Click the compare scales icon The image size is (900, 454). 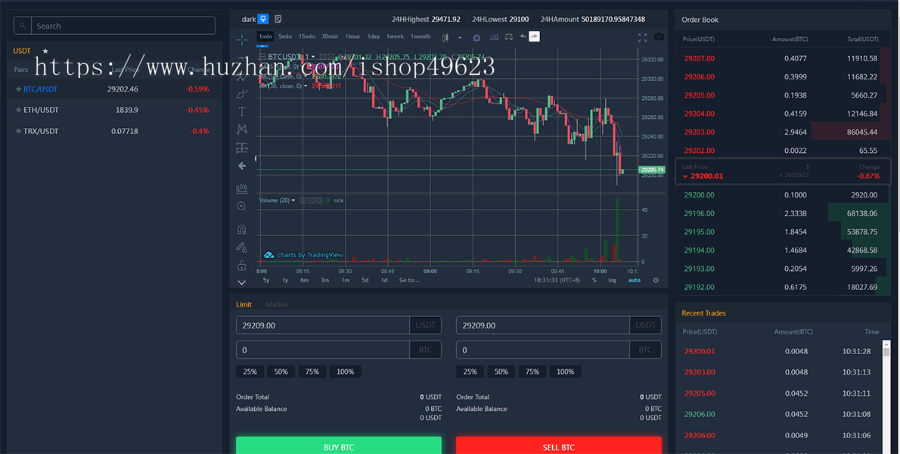tap(509, 37)
